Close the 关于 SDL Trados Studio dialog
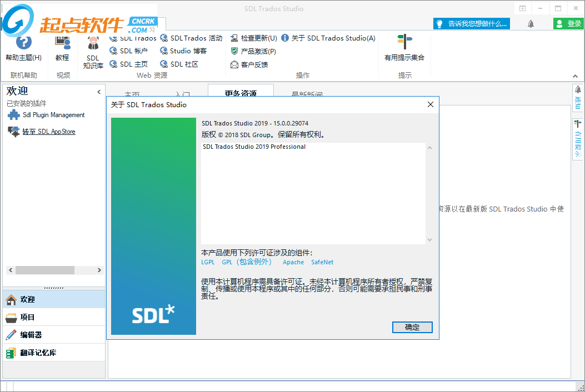The height and width of the screenshot is (392, 585). coord(430,104)
